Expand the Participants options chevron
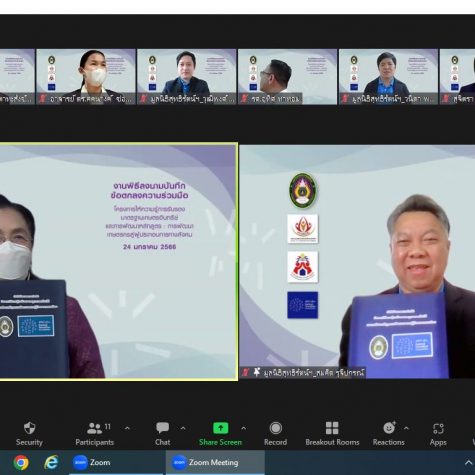Screen dimensions: 475x475 coord(127,428)
